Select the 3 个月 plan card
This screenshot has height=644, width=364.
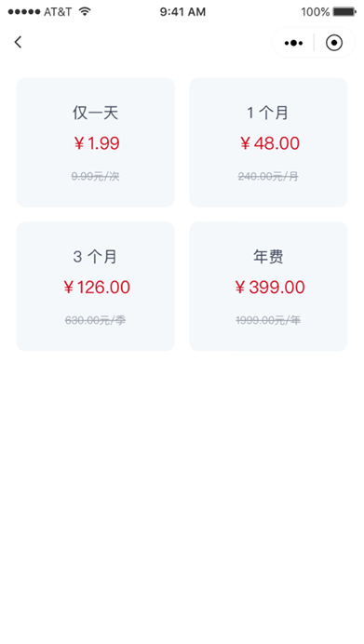(x=95, y=287)
